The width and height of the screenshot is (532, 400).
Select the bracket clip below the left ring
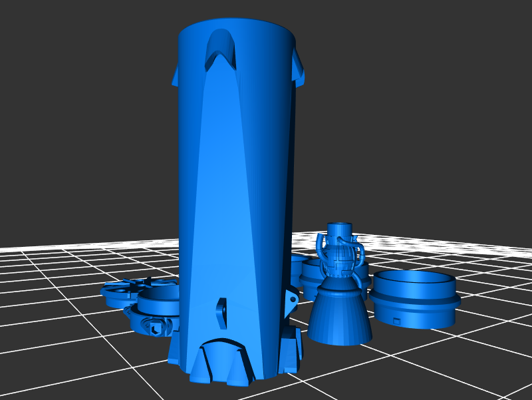coord(154,326)
